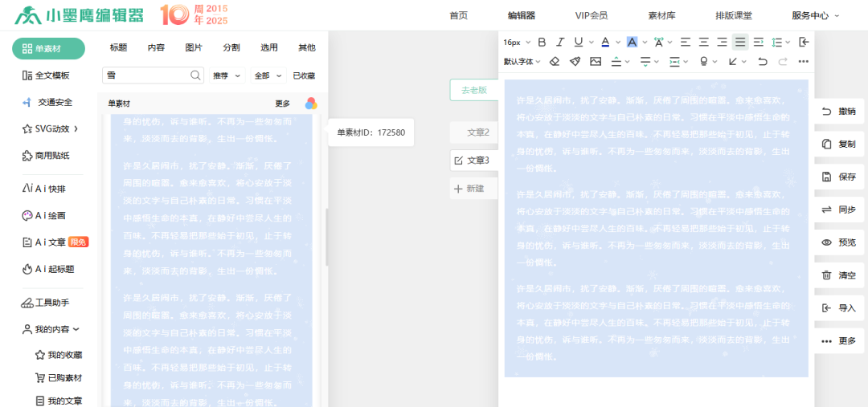Viewport: 868px width, 407px height.
Task: Click the first-line indent icon
Action: pos(759,42)
